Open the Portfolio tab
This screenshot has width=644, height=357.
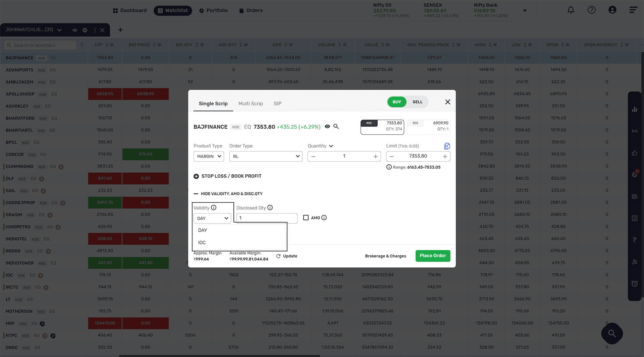213,10
